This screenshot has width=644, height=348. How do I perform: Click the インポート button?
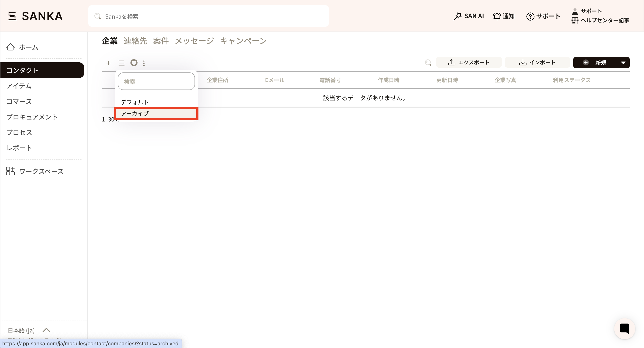click(537, 62)
